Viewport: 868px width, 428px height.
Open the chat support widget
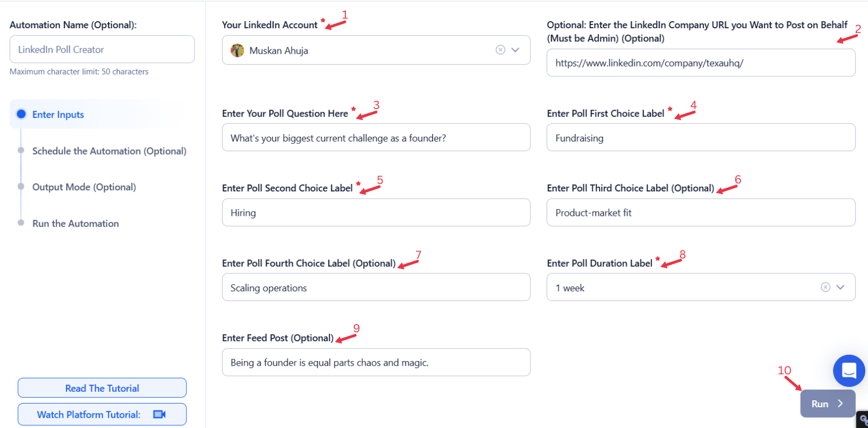pos(848,371)
